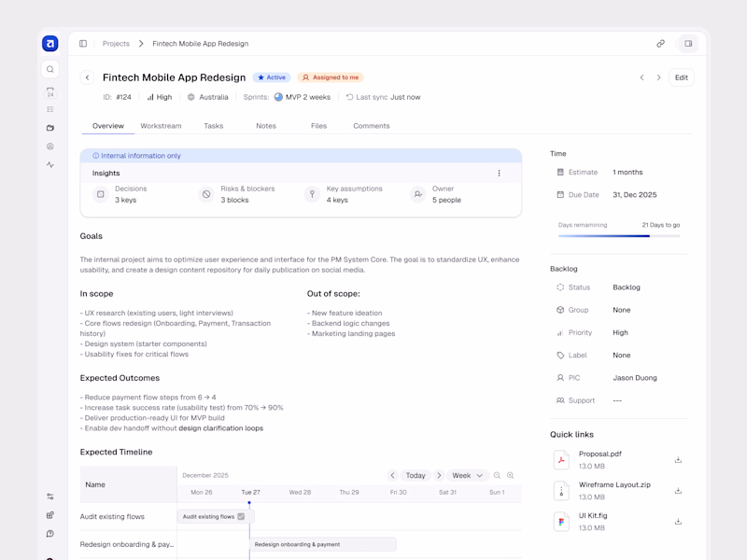Click the Active status badge
This screenshot has height=560, width=747.
click(x=272, y=77)
